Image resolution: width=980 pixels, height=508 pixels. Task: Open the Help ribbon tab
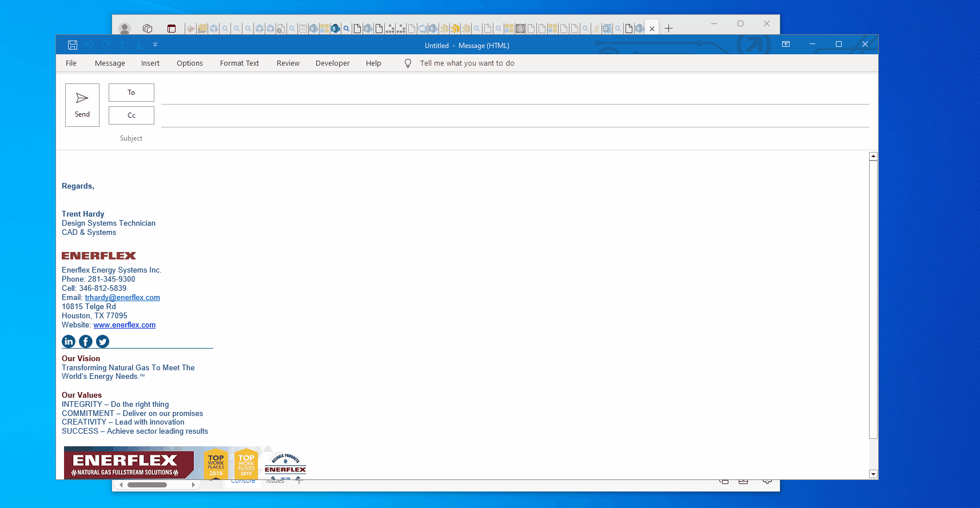click(373, 63)
